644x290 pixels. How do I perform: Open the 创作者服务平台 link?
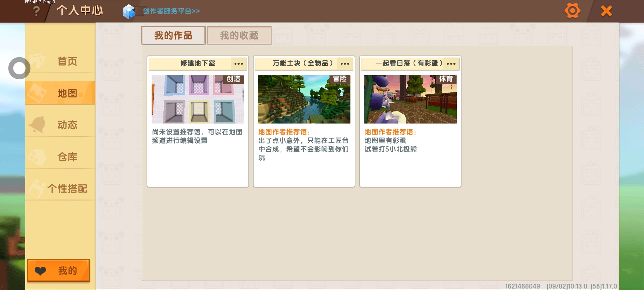[x=171, y=11]
